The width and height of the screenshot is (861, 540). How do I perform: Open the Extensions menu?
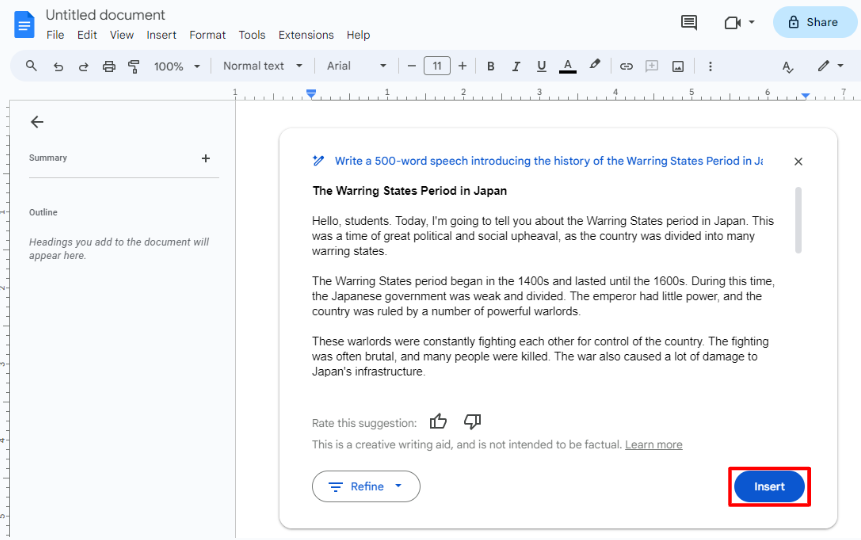click(x=306, y=35)
